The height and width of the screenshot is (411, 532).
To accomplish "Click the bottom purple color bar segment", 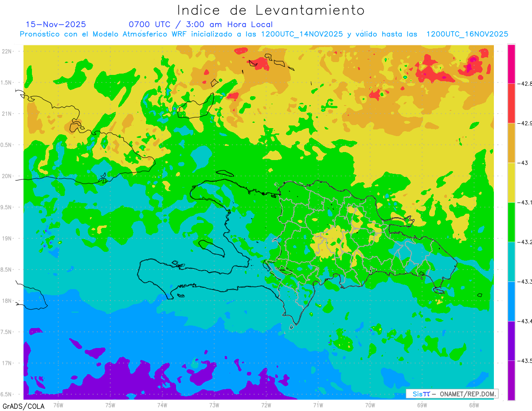I will (x=511, y=380).
